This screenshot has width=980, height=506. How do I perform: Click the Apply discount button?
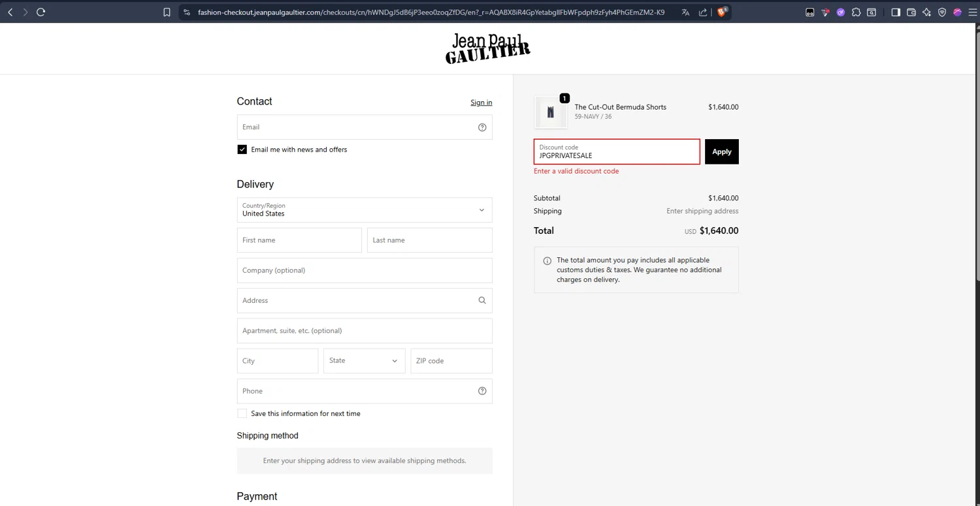722,151
